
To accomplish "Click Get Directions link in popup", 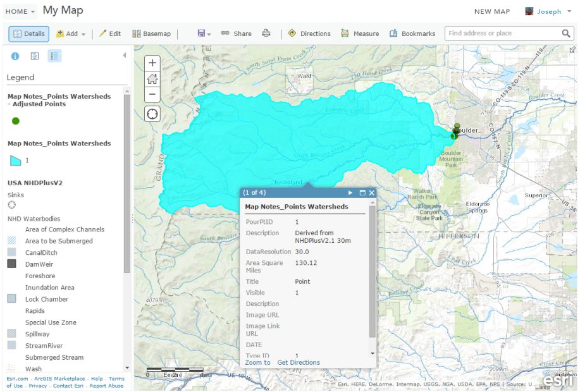I will point(299,362).
